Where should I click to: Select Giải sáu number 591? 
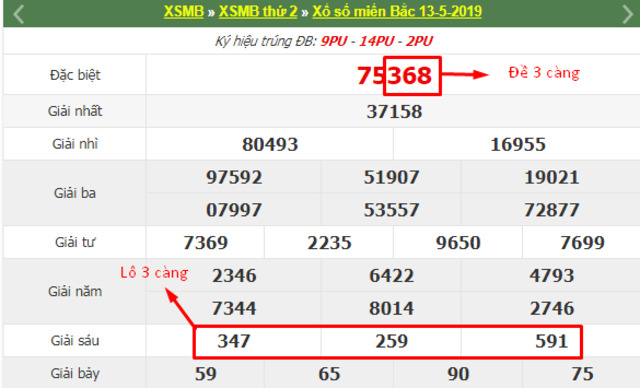click(551, 341)
